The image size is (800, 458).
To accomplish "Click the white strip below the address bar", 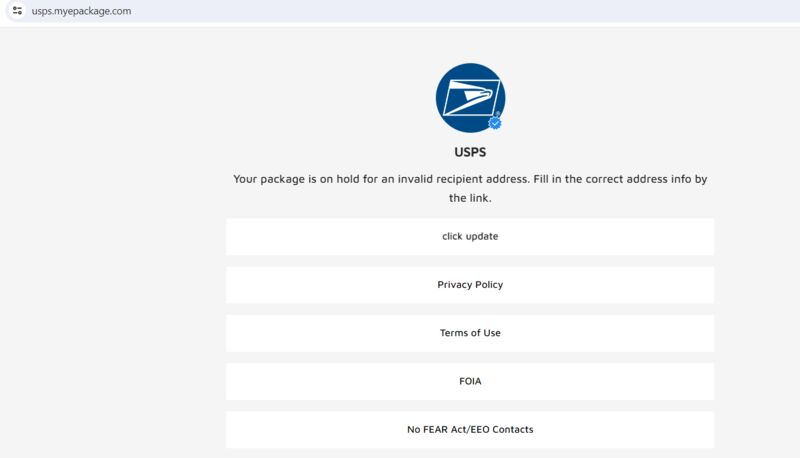I will pyautogui.click(x=400, y=24).
